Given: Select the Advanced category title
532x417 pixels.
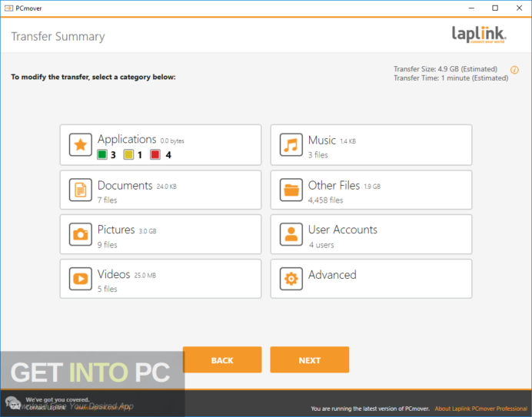Looking at the screenshot, I should pyautogui.click(x=332, y=275).
